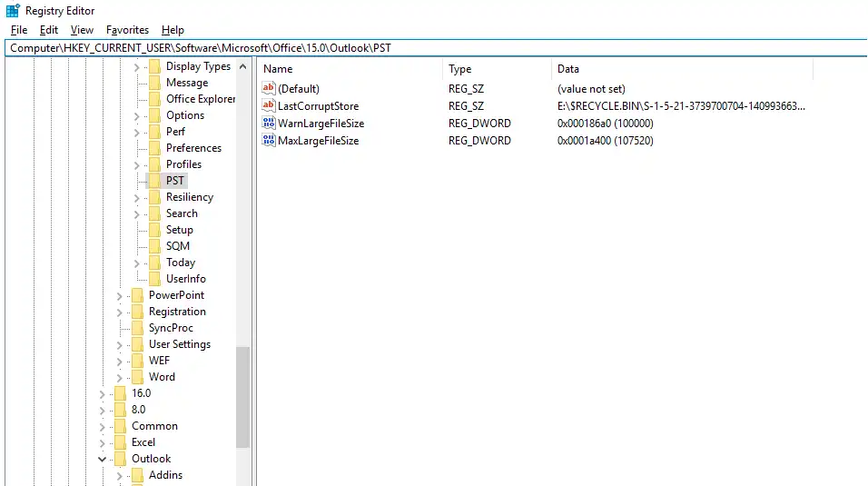Click the Preferences folder icon

coord(155,148)
